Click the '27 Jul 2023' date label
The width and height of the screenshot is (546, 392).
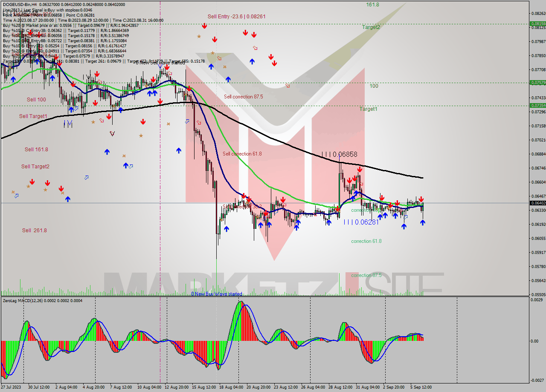11,387
